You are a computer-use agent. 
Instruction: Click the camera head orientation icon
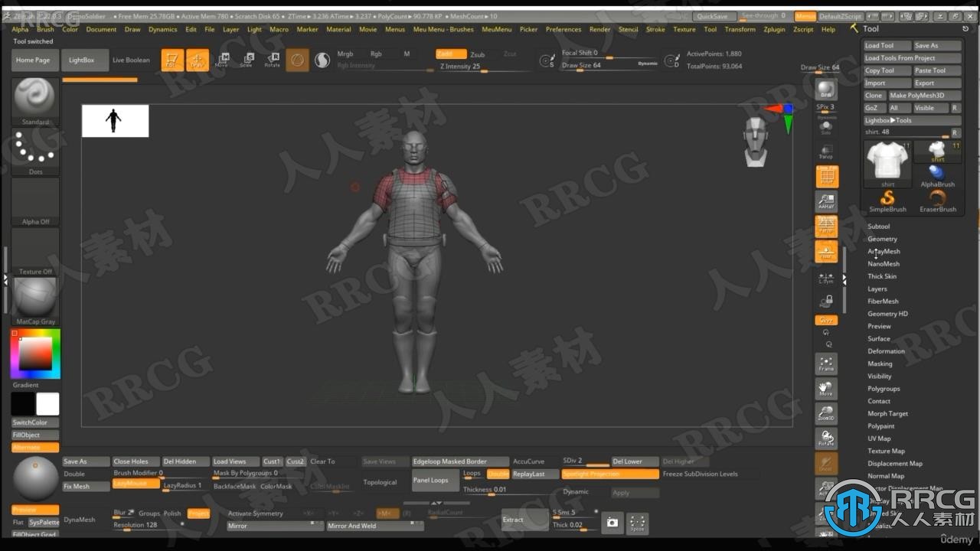coord(756,142)
